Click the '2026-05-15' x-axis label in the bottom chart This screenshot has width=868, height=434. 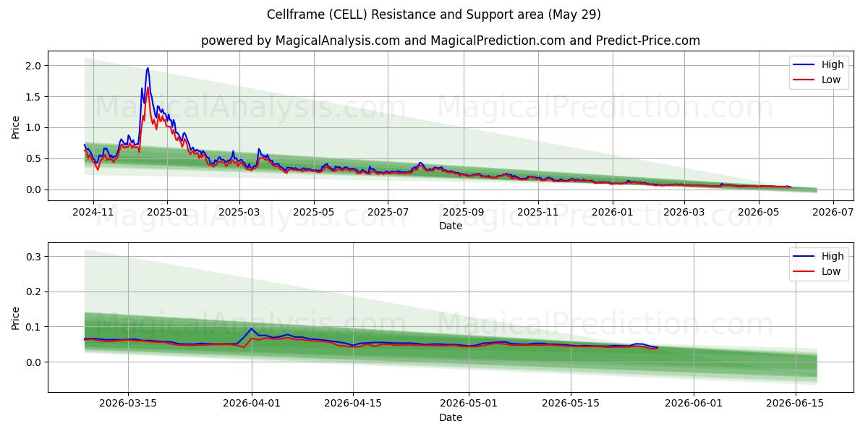(571, 404)
